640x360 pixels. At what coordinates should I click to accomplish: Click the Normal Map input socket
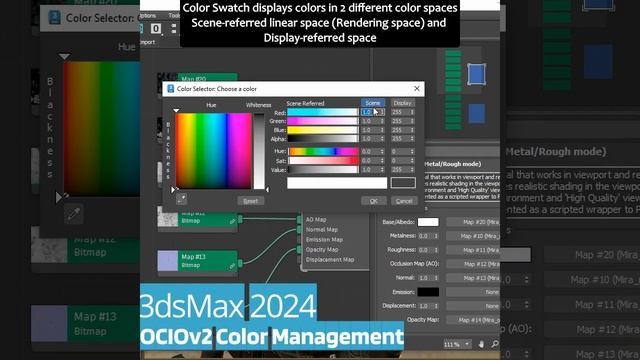click(x=299, y=230)
